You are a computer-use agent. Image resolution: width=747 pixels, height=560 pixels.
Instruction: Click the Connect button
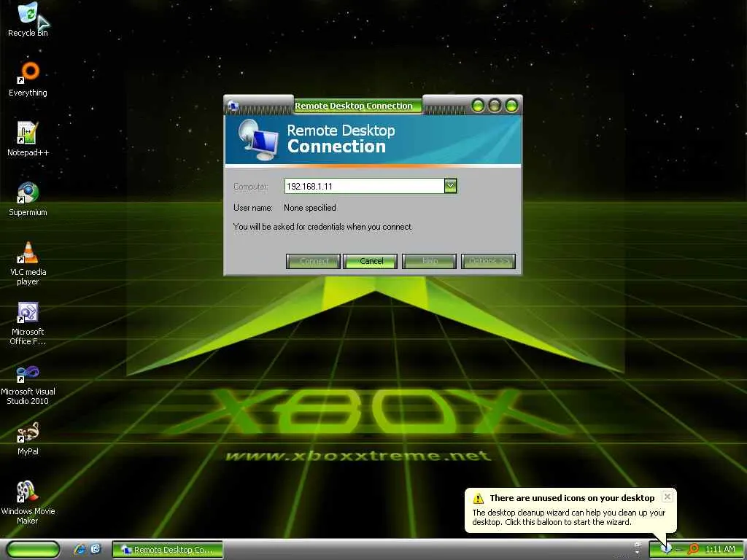[x=313, y=261]
